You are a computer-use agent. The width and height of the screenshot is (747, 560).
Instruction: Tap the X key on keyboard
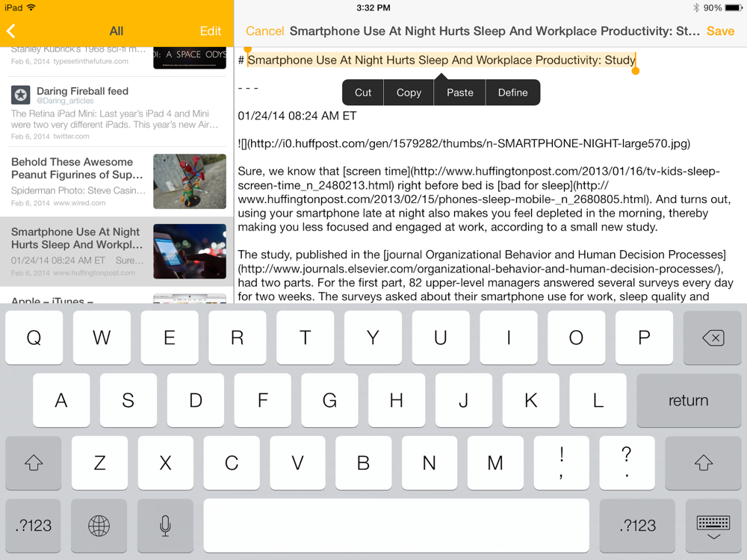click(165, 463)
